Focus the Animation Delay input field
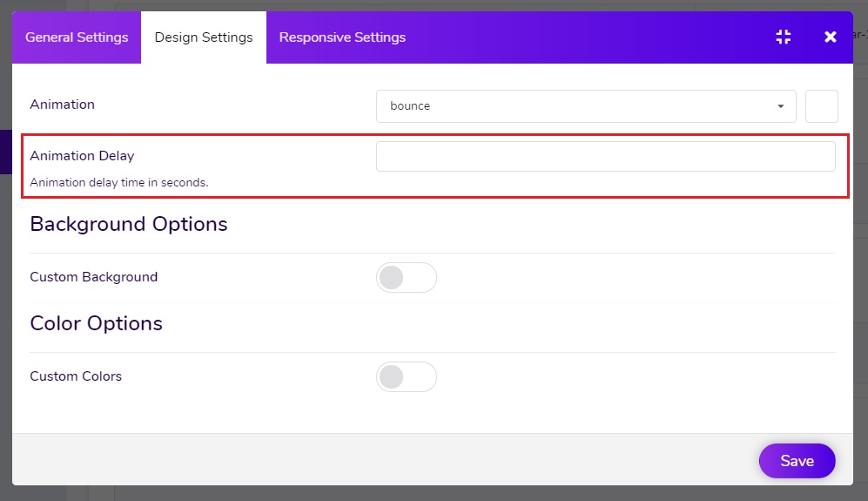The image size is (868, 501). point(606,156)
